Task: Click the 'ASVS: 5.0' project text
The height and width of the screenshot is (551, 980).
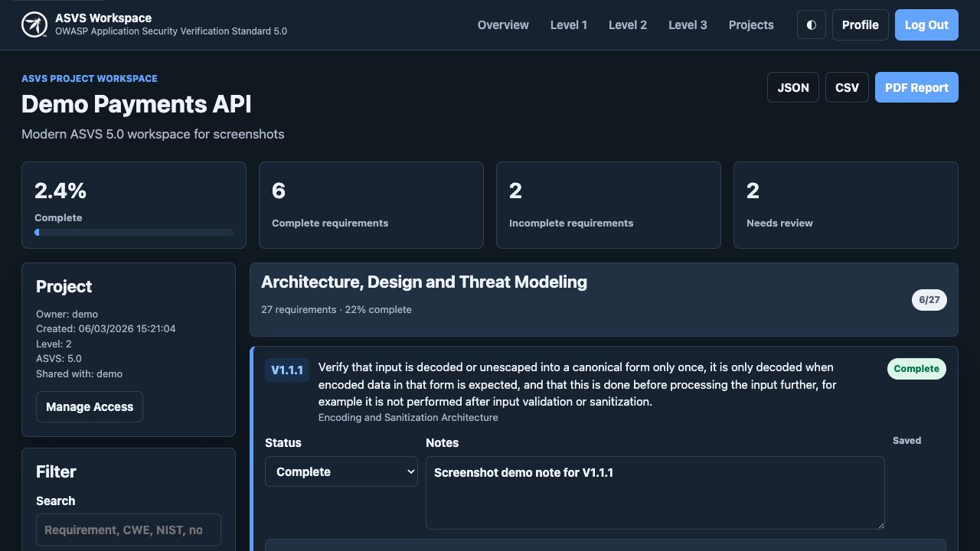Action: point(59,358)
